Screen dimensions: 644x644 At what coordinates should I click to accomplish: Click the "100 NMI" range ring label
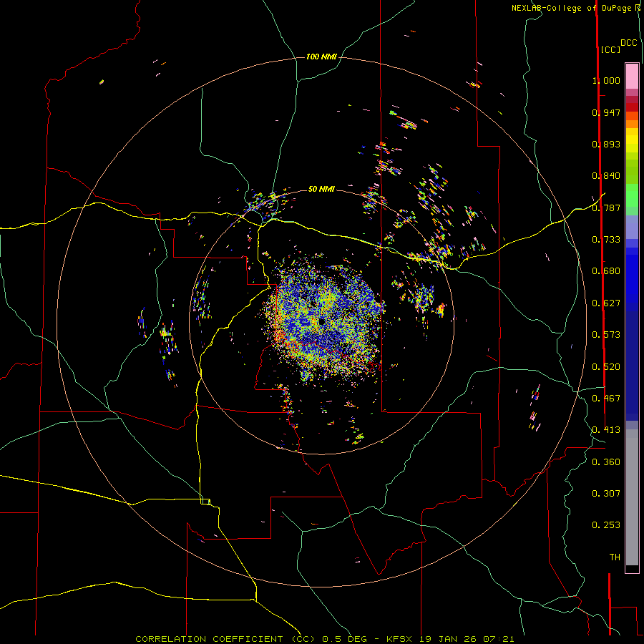tap(321, 57)
